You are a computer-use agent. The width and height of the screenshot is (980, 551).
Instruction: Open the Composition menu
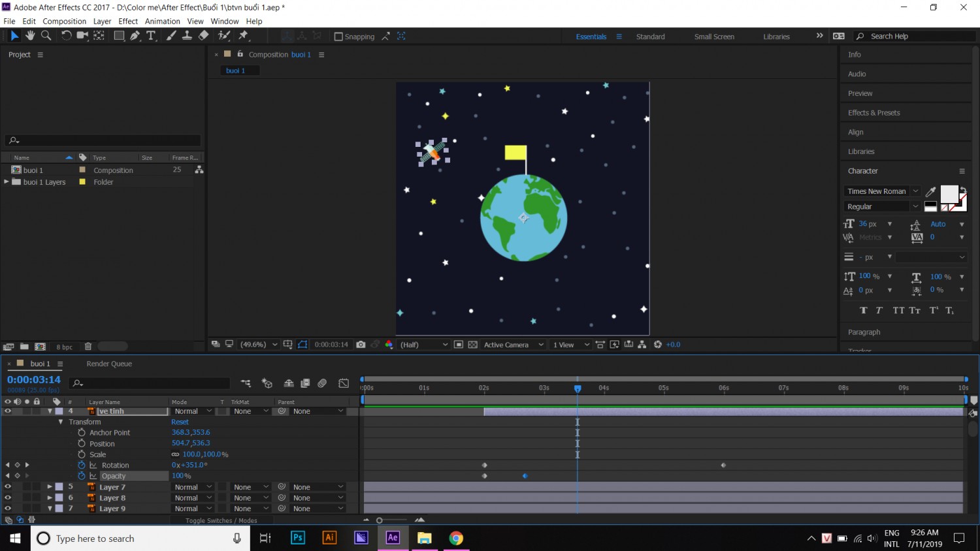pyautogui.click(x=64, y=21)
